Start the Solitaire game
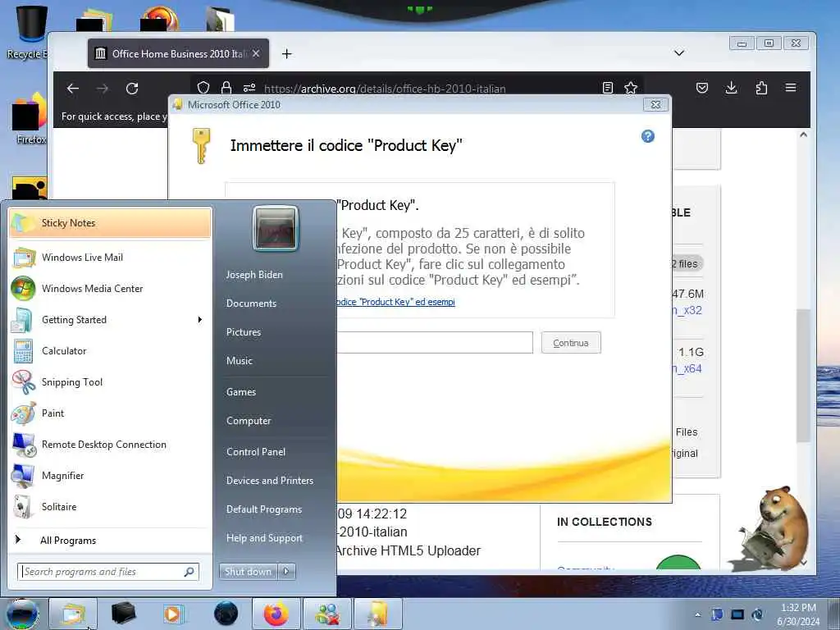Image resolution: width=840 pixels, height=630 pixels. [110, 507]
